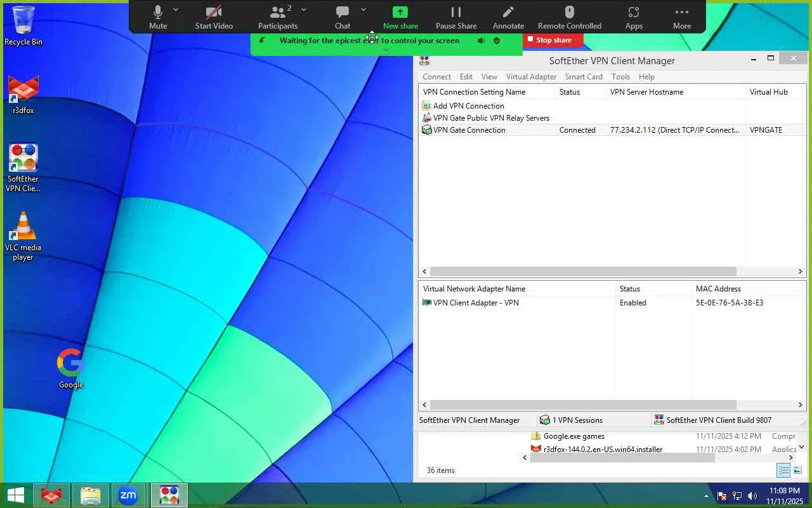Click the connection list horizontal scrollbar
The image size is (812, 508).
pos(582,272)
